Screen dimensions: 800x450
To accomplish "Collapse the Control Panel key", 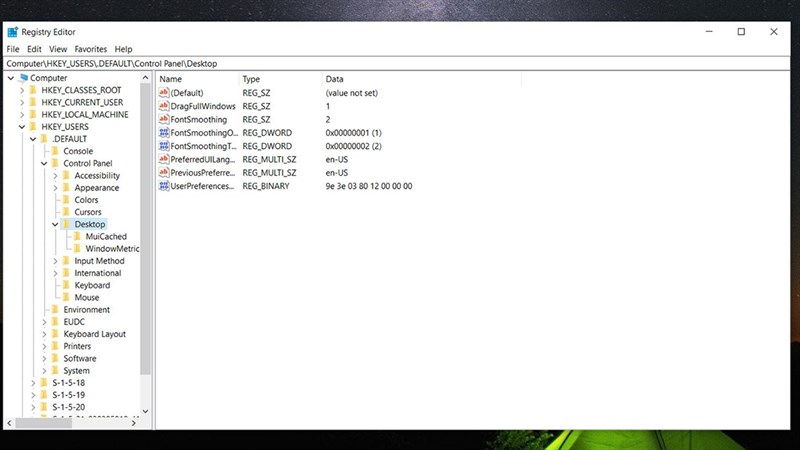I will point(44,164).
